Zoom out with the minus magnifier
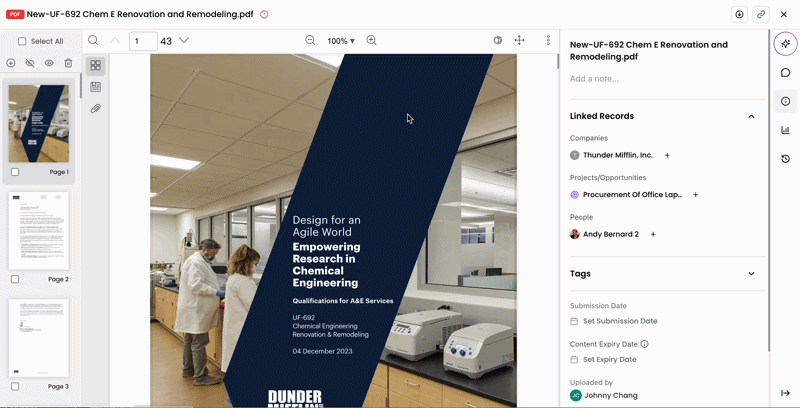The image size is (800, 408). click(x=310, y=40)
